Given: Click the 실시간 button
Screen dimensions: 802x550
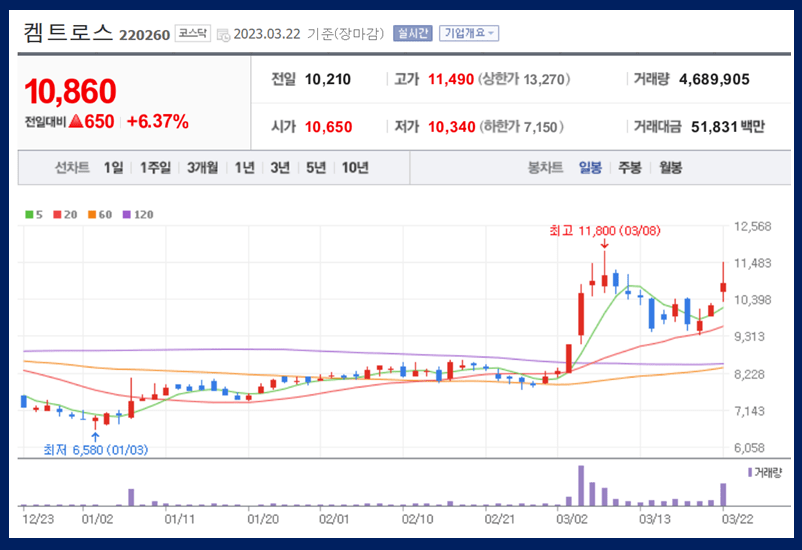Looking at the screenshot, I should point(413,33).
